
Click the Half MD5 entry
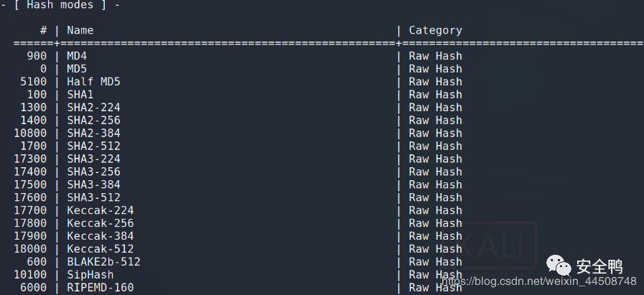[x=93, y=81]
